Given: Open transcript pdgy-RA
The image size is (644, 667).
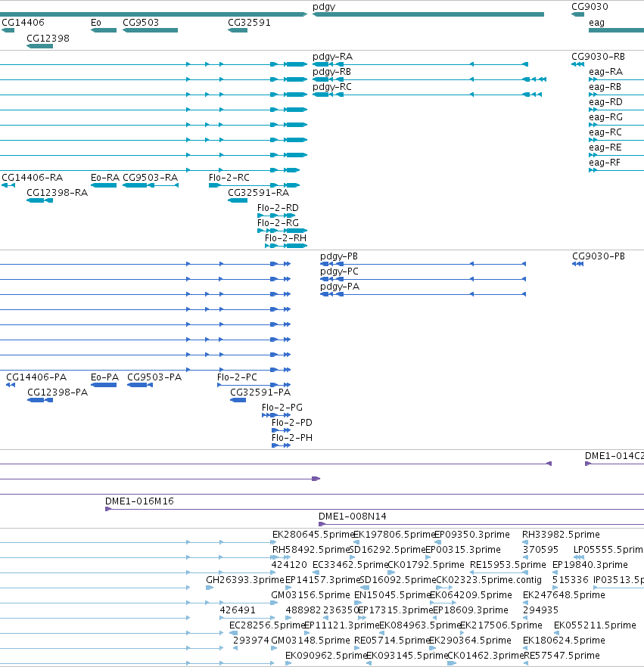Looking at the screenshot, I should (x=421, y=64).
